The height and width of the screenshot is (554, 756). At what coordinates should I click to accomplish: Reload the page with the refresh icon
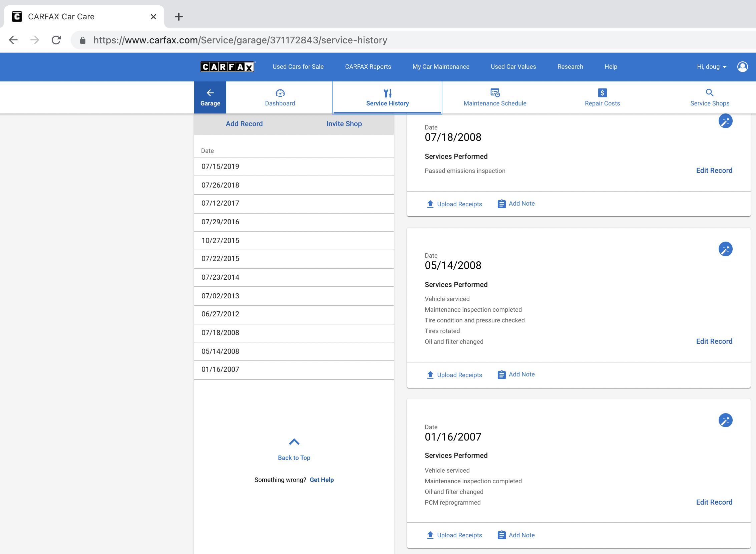pyautogui.click(x=56, y=40)
